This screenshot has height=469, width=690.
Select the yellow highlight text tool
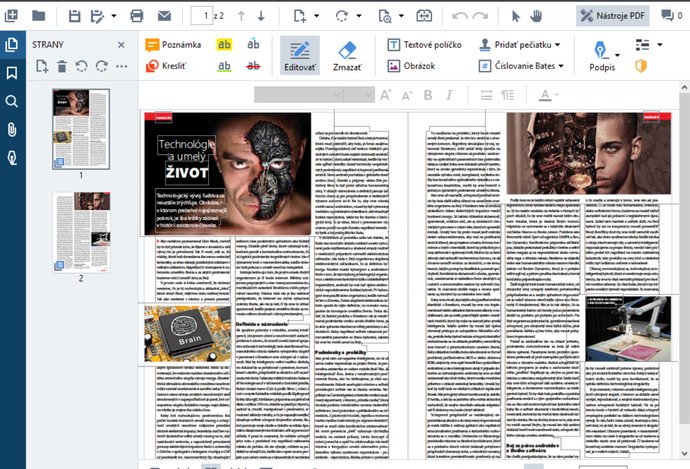(x=226, y=45)
